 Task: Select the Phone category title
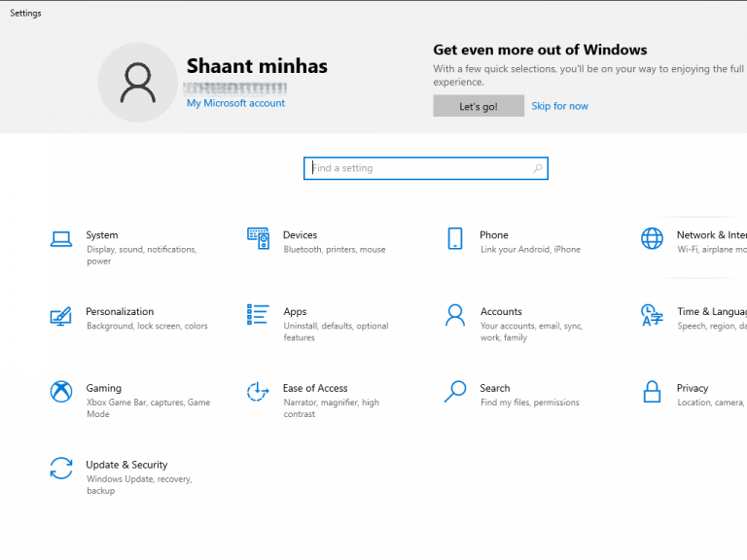point(494,234)
